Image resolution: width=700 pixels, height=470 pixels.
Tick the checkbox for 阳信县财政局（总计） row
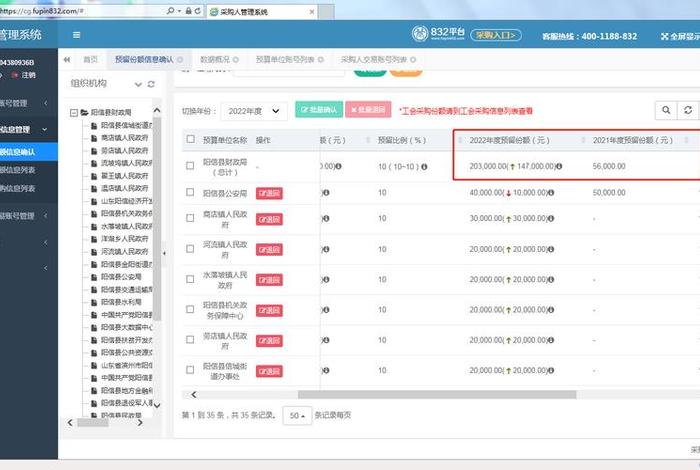(190, 166)
